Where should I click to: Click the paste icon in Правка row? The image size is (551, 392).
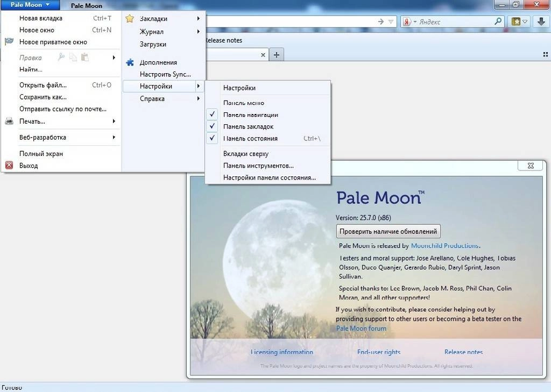84,57
